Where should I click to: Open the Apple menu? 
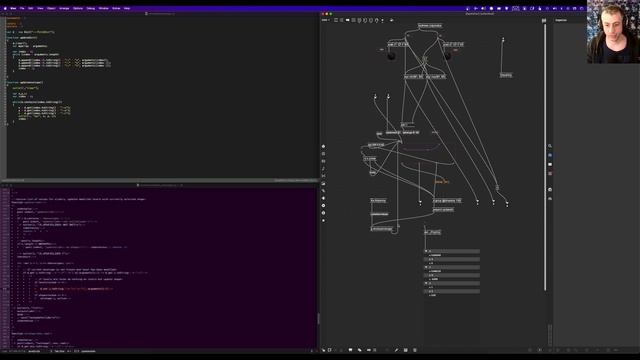pyautogui.click(x=5, y=8)
